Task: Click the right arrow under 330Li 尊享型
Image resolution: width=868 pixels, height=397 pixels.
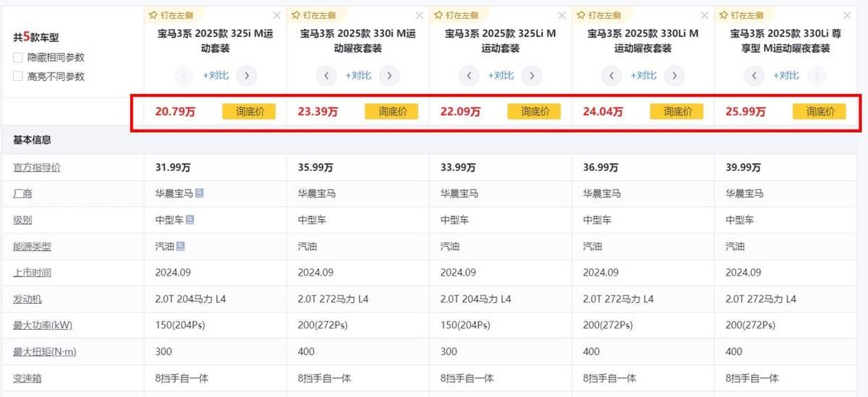Action: [817, 75]
